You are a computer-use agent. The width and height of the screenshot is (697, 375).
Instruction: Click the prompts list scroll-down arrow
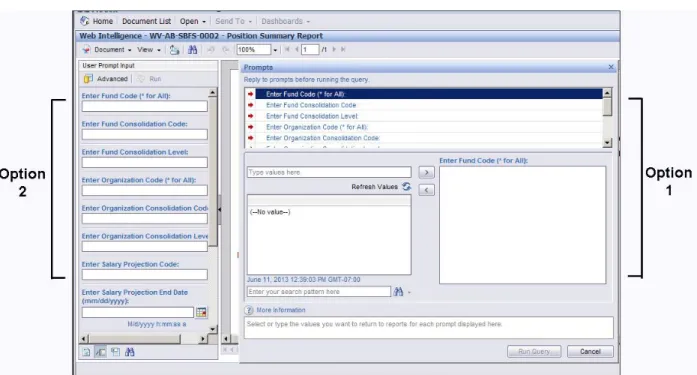[607, 143]
